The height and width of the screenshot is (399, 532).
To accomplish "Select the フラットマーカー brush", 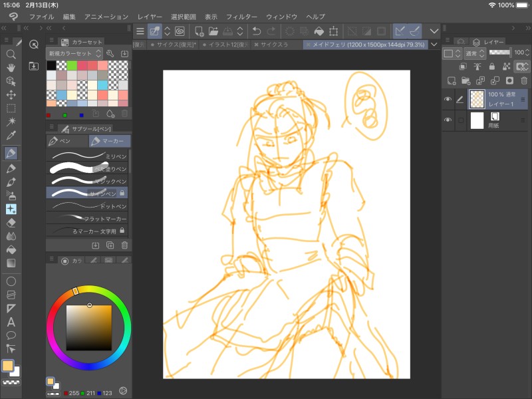I will point(87,219).
